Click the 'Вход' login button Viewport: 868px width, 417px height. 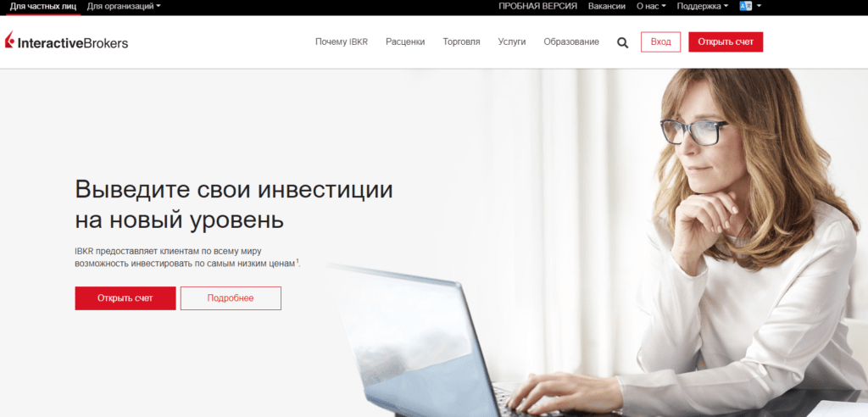tap(661, 42)
